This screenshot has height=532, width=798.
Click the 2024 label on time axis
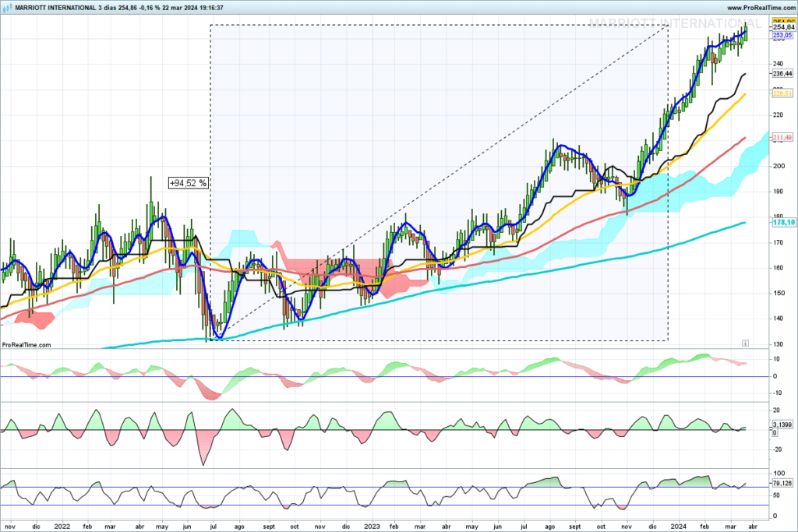pyautogui.click(x=679, y=527)
